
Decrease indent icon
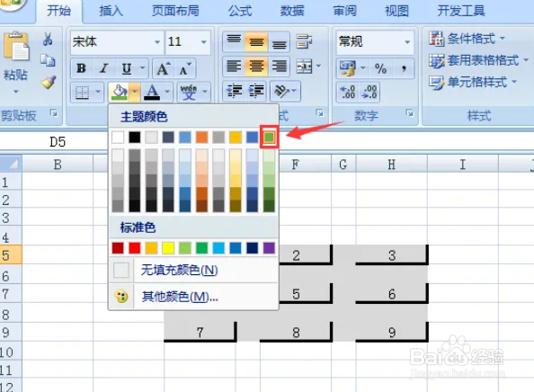point(235,91)
